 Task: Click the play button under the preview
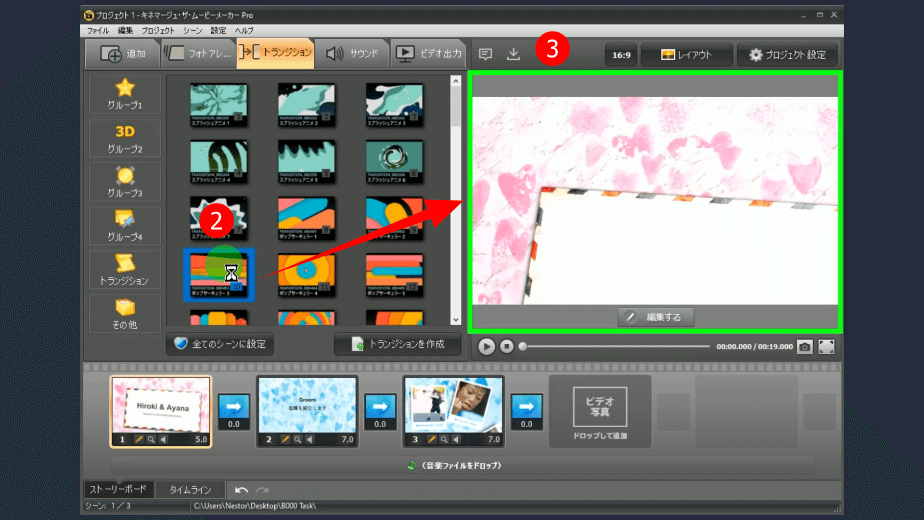pos(486,346)
